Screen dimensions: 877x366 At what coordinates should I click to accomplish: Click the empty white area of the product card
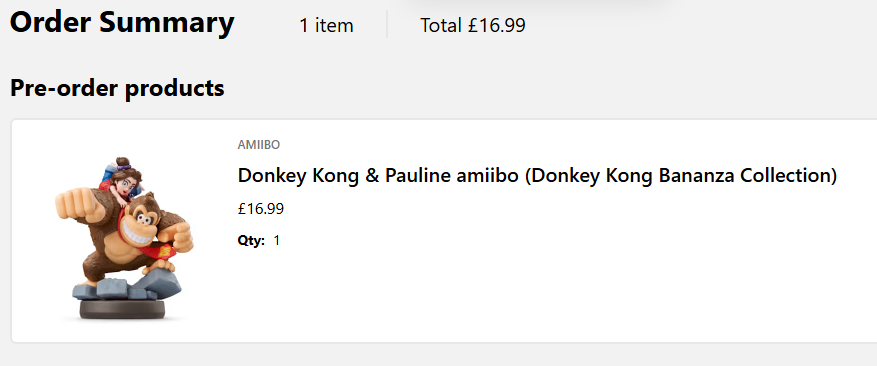(x=559, y=291)
